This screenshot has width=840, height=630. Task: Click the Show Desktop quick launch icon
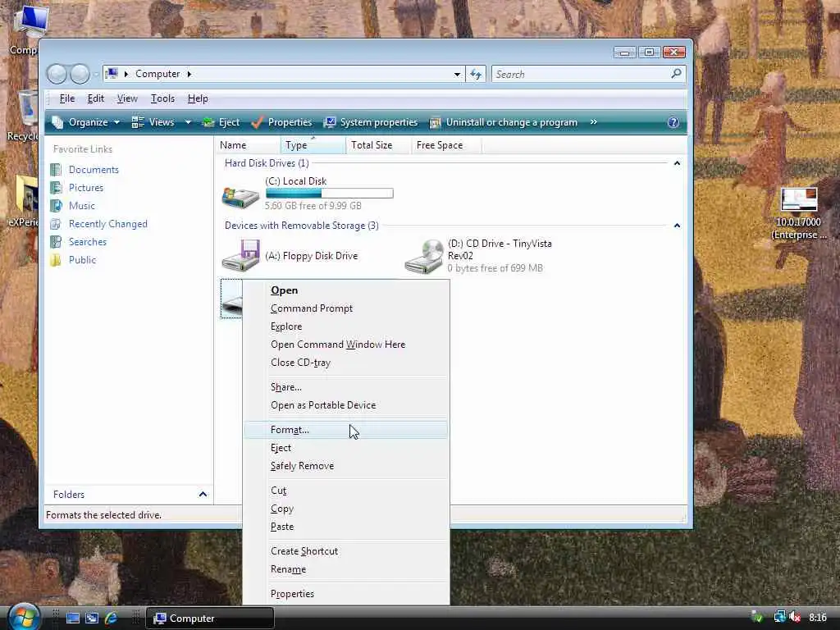(x=72, y=619)
